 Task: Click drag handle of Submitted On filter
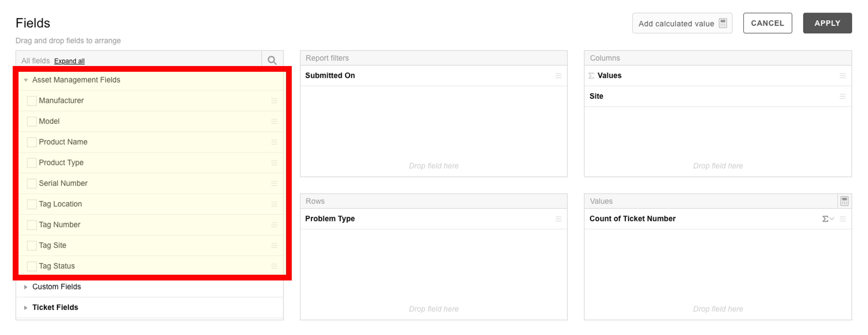[x=558, y=75]
